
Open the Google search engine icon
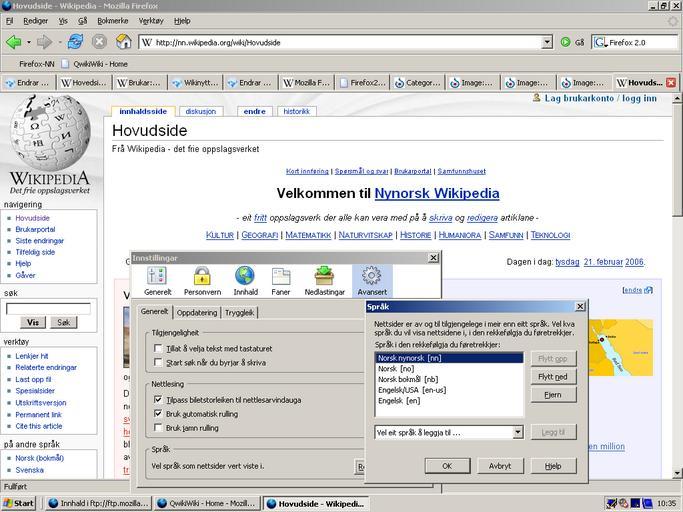tap(600, 42)
